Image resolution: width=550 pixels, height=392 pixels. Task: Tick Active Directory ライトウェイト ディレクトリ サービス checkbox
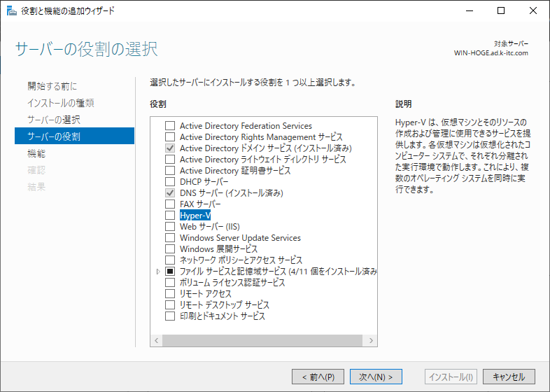click(x=170, y=160)
